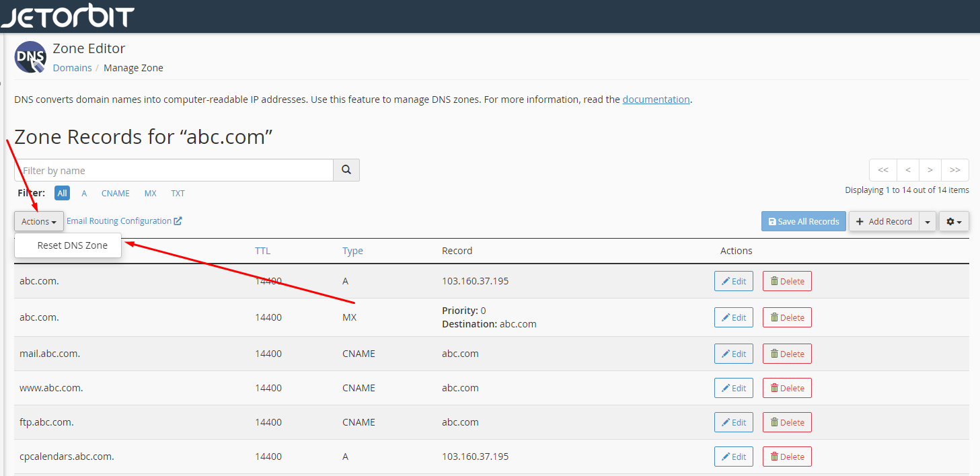This screenshot has height=476, width=980.
Task: Click the external link icon next to Email Routing Configuration
Action: [177, 220]
